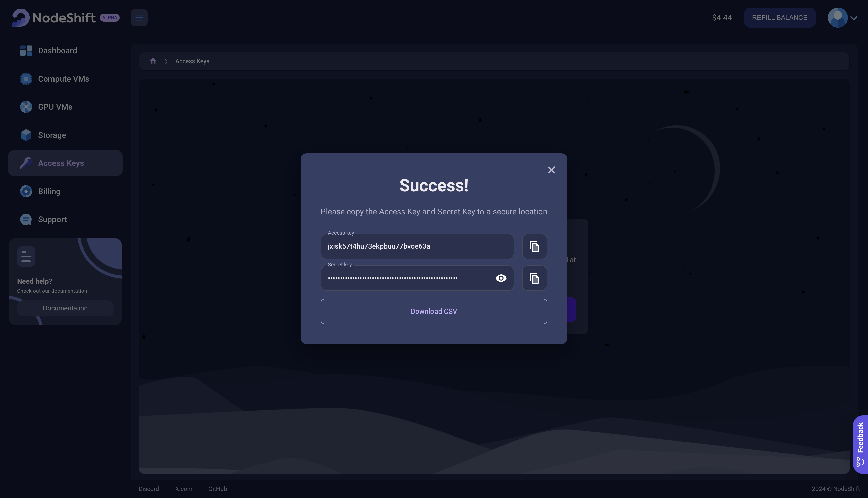This screenshot has width=868, height=498.
Task: Select the Support menu item
Action: tap(52, 219)
